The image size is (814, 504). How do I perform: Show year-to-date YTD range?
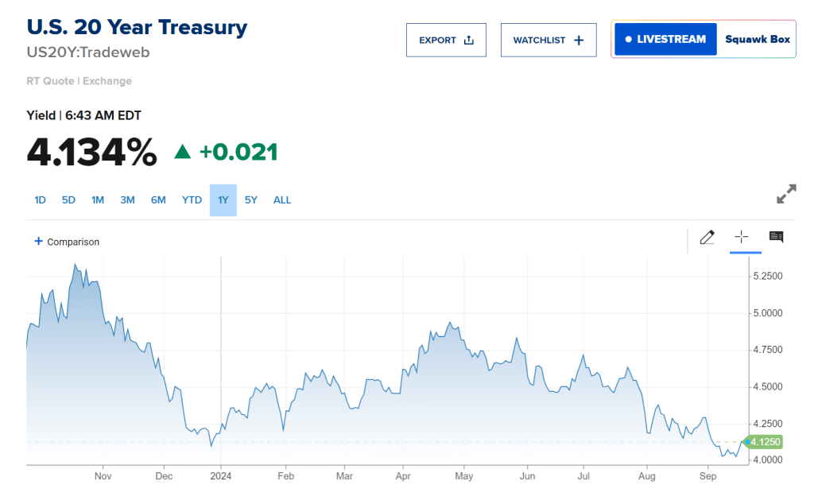pyautogui.click(x=192, y=200)
